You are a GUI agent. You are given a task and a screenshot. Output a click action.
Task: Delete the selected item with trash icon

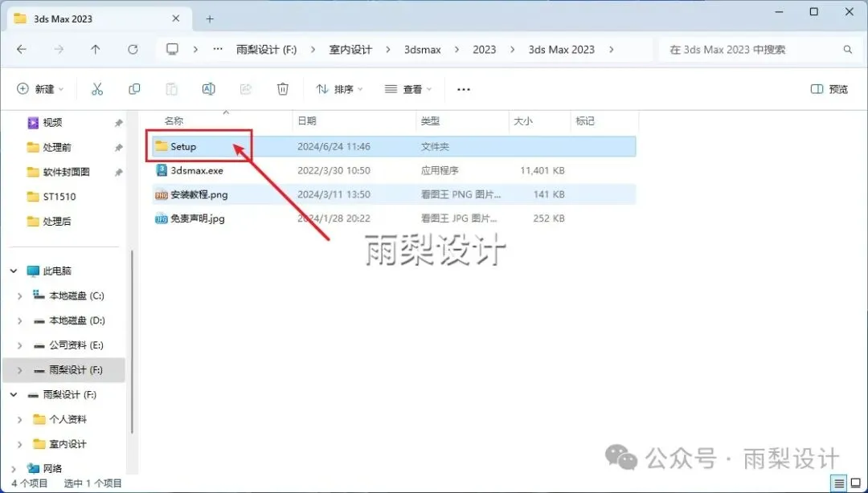click(283, 88)
